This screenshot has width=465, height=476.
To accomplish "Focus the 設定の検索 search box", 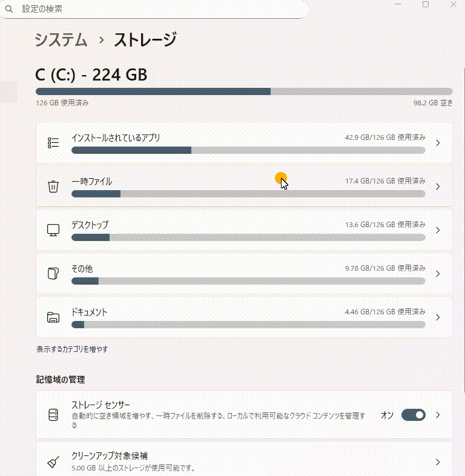I will (157, 10).
